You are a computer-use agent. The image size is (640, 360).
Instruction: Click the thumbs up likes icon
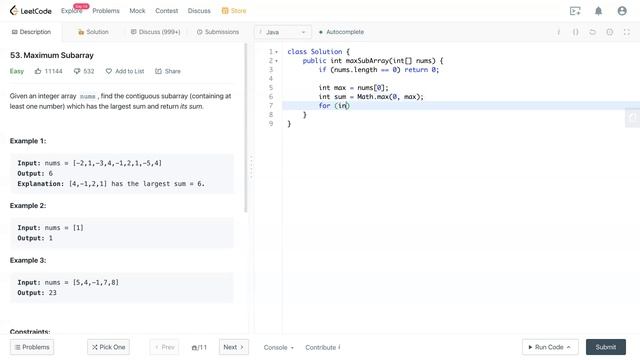click(38, 71)
